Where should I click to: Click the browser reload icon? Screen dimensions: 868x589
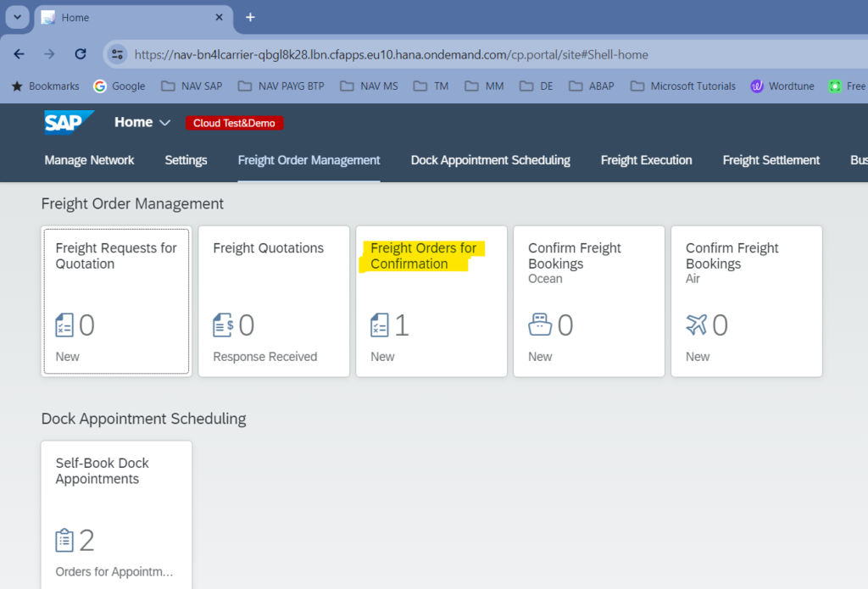[x=81, y=54]
